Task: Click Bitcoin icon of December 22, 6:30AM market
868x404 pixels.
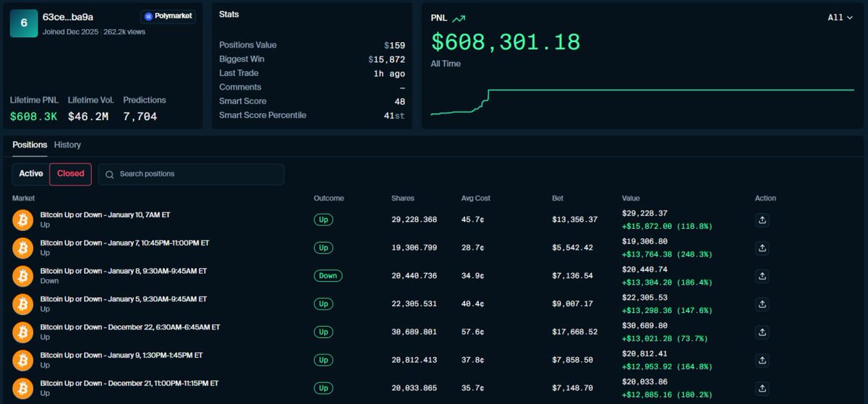Action: [23, 332]
